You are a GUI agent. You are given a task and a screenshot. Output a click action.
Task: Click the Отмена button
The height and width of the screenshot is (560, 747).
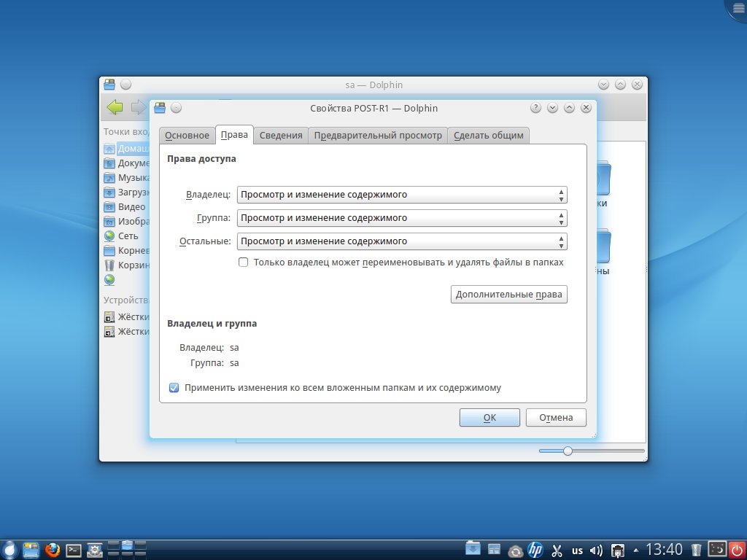click(x=556, y=418)
